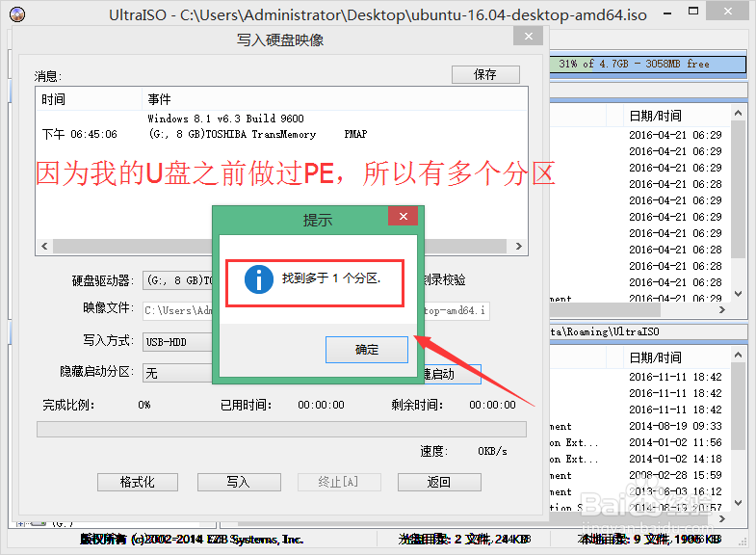Screen dimensions: 756x555
Task: Click the 便捷启动 button behind dialog
Action: pos(453,374)
